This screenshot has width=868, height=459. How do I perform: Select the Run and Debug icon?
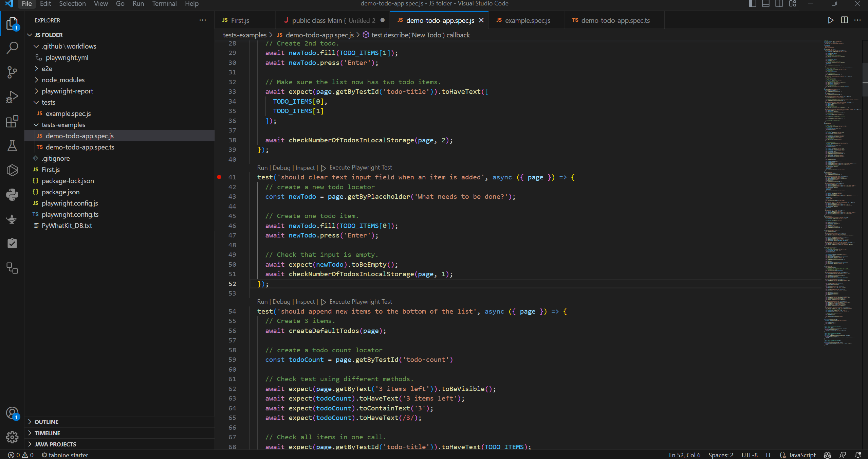pos(12,97)
